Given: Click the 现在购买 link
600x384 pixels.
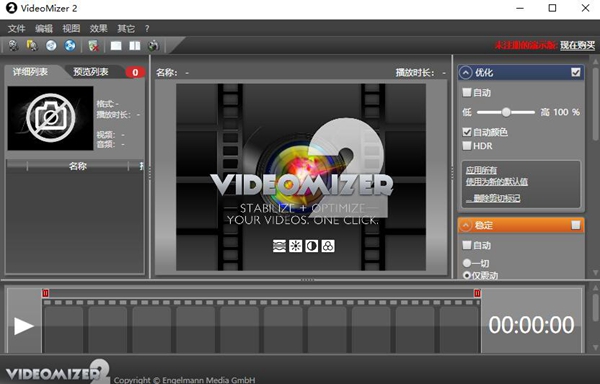Looking at the screenshot, I should 578,46.
